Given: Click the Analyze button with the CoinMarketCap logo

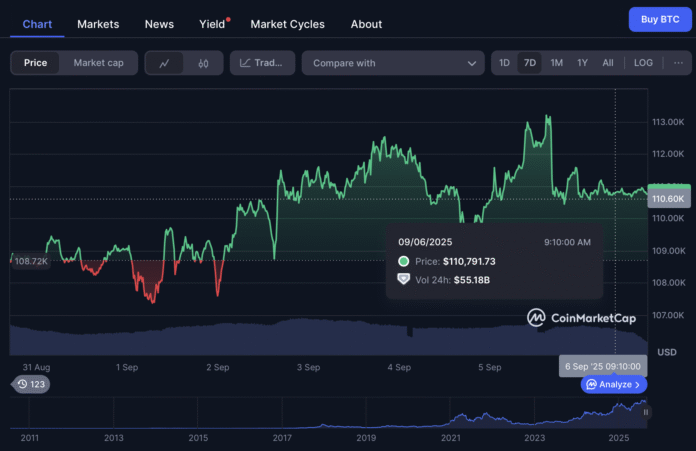Looking at the screenshot, I should (614, 384).
